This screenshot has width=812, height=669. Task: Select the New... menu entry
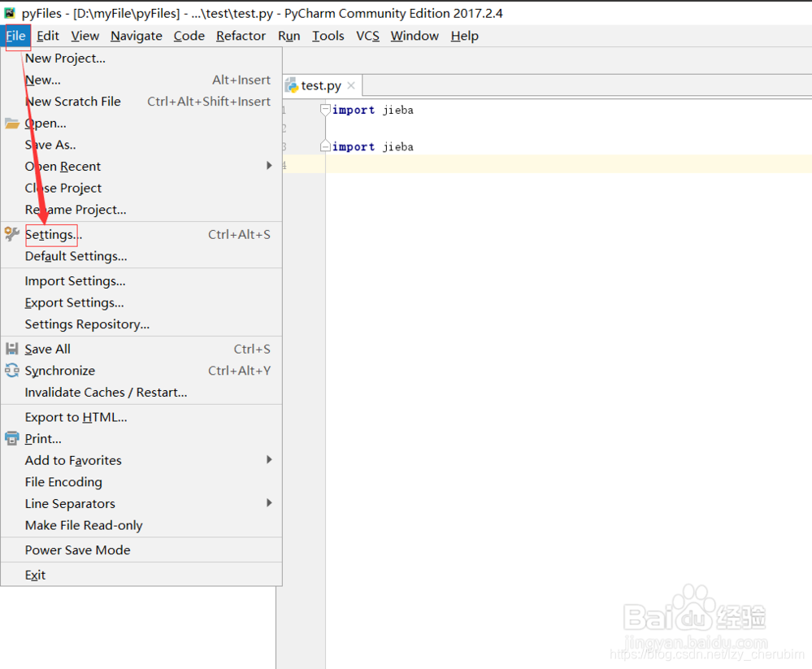tap(141, 80)
